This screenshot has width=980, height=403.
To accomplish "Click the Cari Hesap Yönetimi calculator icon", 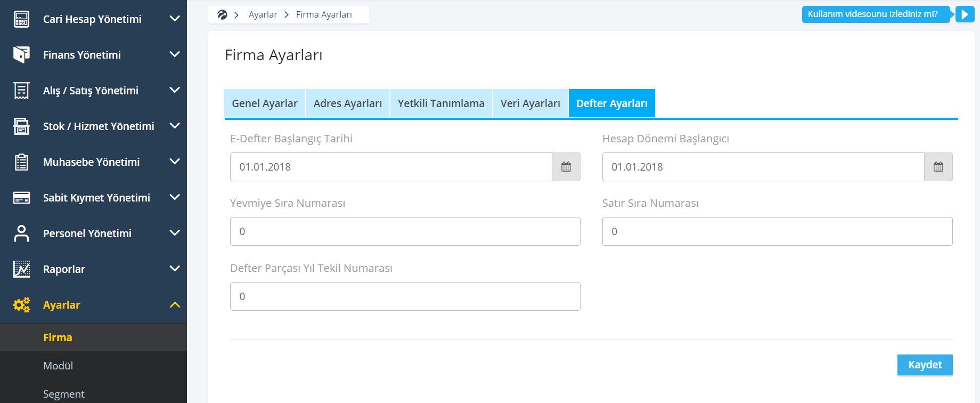I will [x=21, y=19].
